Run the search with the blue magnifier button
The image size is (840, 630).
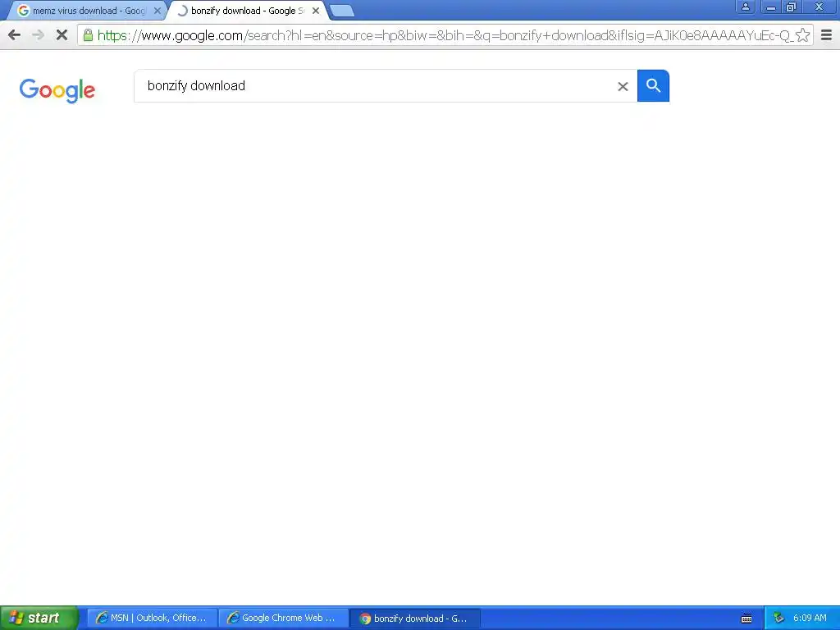[x=653, y=85]
